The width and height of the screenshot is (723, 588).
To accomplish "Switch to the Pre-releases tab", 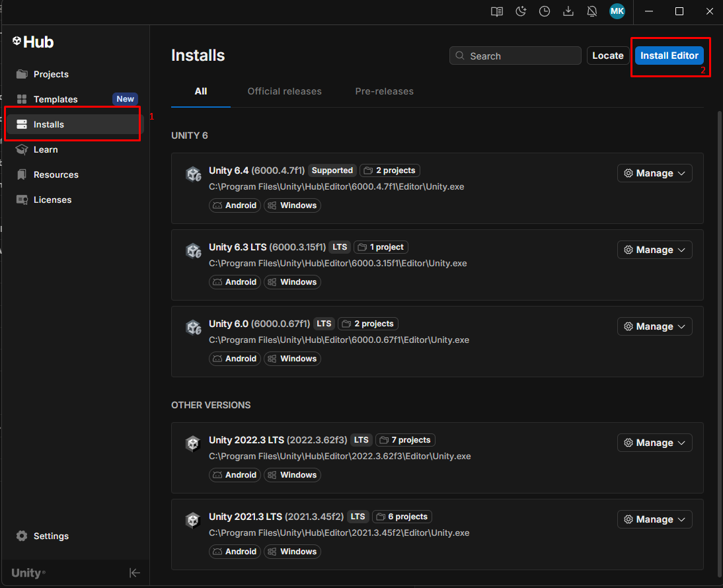I will tap(384, 91).
